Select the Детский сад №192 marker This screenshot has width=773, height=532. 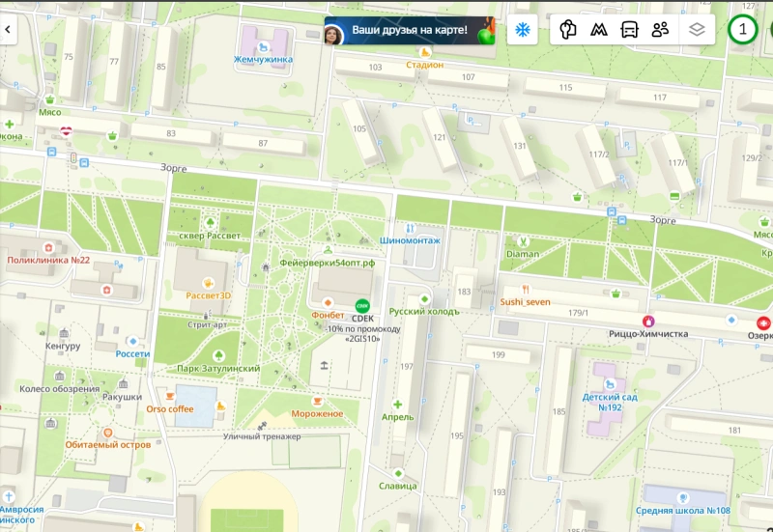610,384
